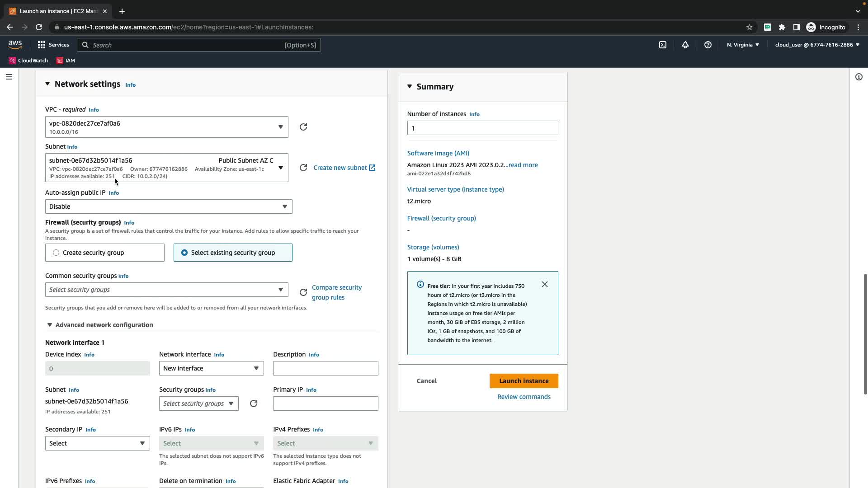This screenshot has height=488, width=868.
Task: Open Common security groups dropdown
Action: 166,290
